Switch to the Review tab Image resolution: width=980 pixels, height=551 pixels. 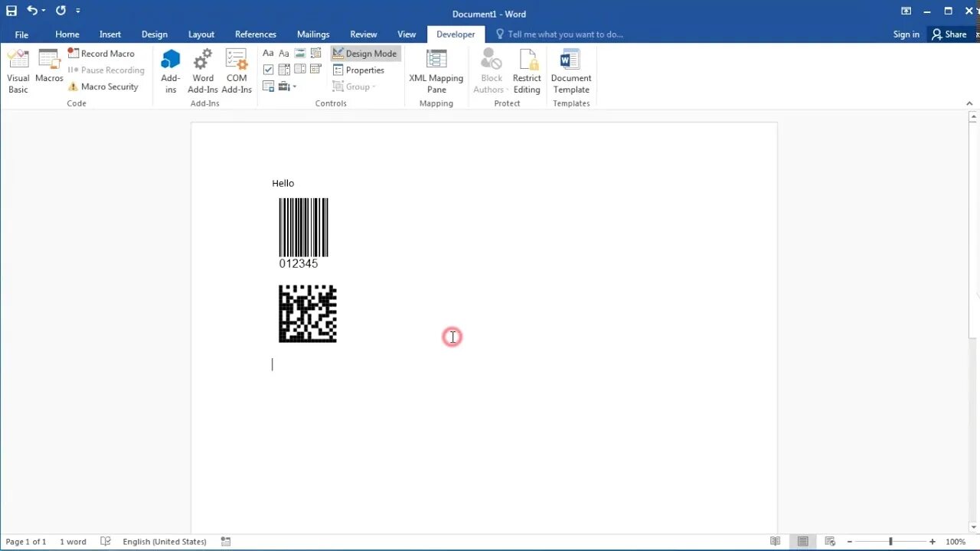[x=364, y=34]
